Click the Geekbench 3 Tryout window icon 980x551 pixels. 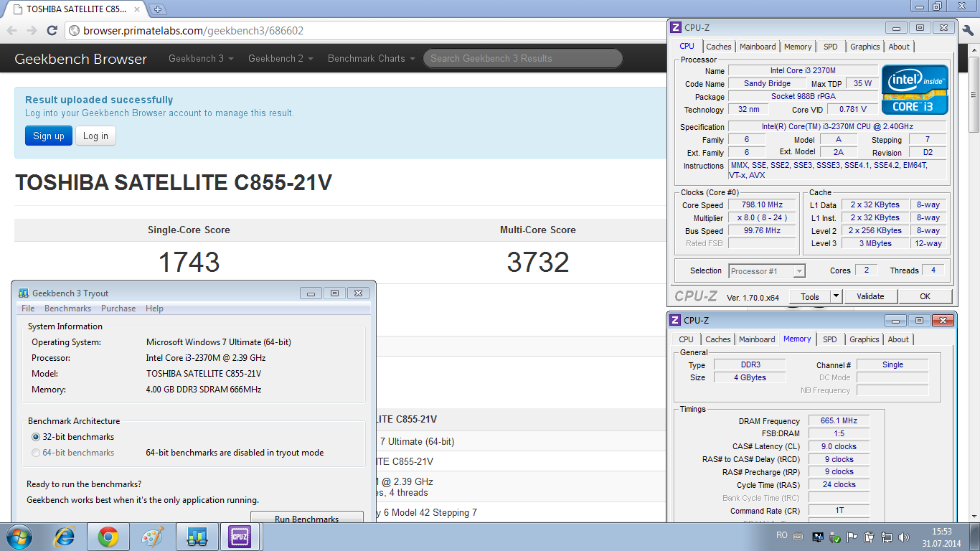click(24, 293)
